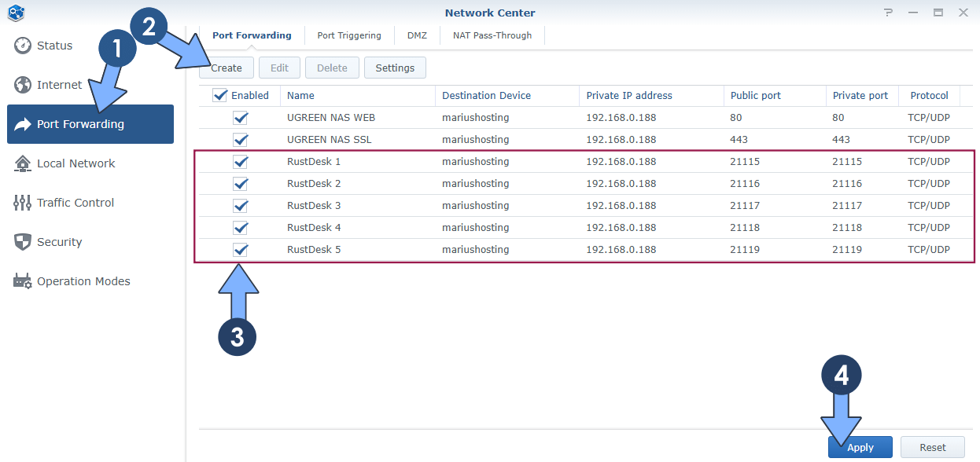This screenshot has width=980, height=462.
Task: Open port forwarding Settings button
Action: click(395, 68)
